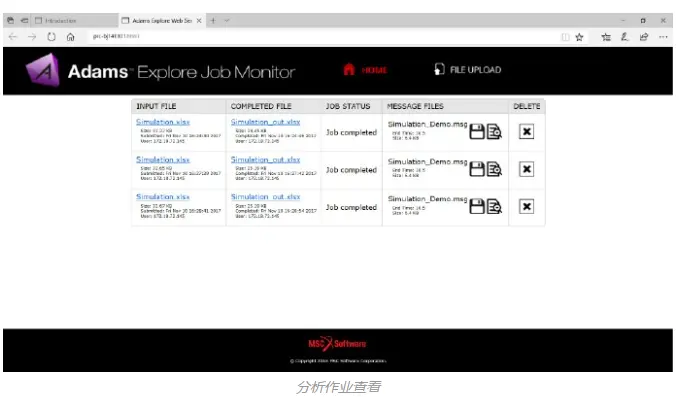Image resolution: width=679 pixels, height=397 pixels.
Task: Refresh the browser page
Action: point(52,37)
